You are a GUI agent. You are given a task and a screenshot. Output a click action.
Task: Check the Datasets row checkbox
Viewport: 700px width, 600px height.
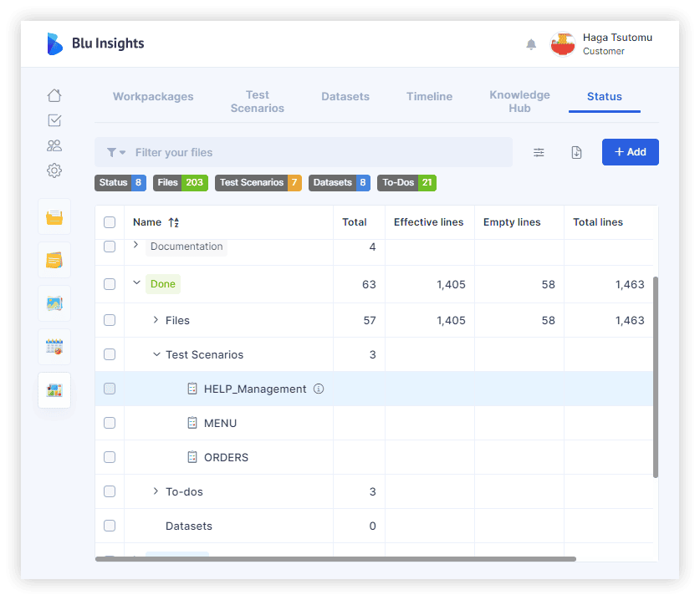(110, 526)
